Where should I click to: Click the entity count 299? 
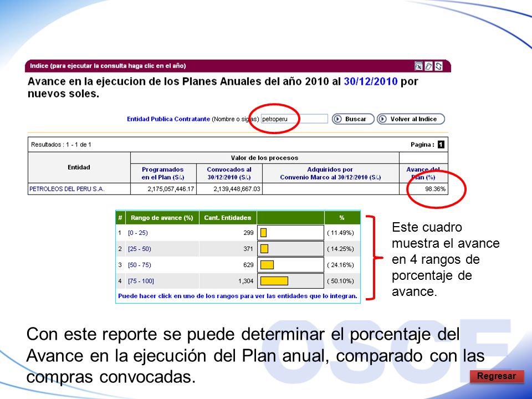pyautogui.click(x=248, y=233)
